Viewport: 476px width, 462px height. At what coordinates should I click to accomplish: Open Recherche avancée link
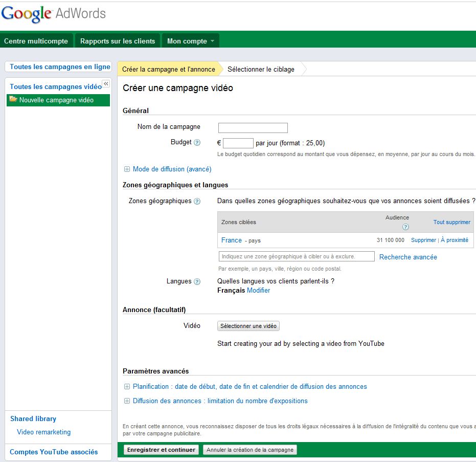408,257
